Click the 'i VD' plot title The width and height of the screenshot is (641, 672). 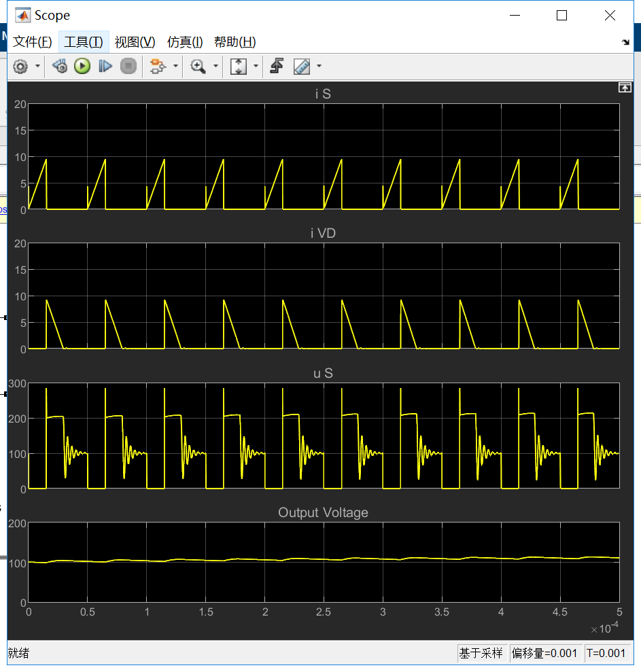pos(324,233)
